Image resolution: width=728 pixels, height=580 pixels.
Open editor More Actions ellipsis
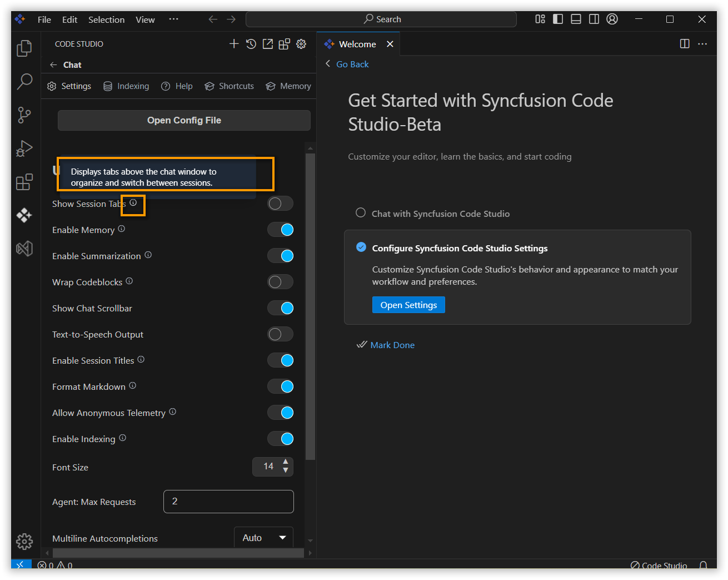pyautogui.click(x=702, y=44)
